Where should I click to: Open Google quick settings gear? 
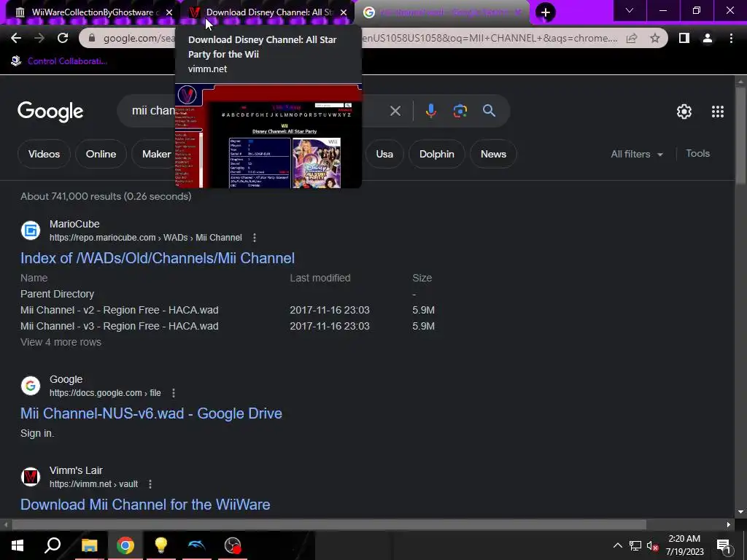684,112
